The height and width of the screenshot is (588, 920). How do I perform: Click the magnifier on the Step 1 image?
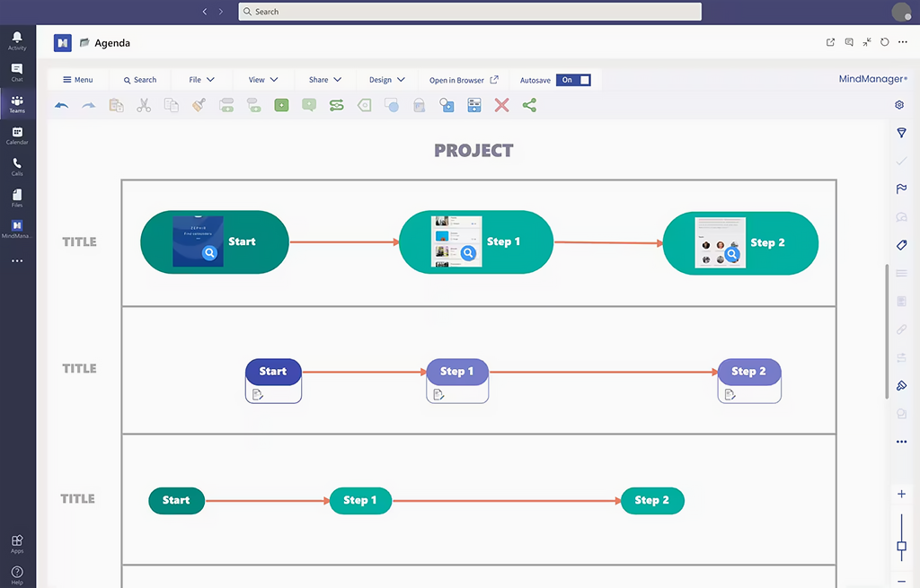(x=467, y=253)
